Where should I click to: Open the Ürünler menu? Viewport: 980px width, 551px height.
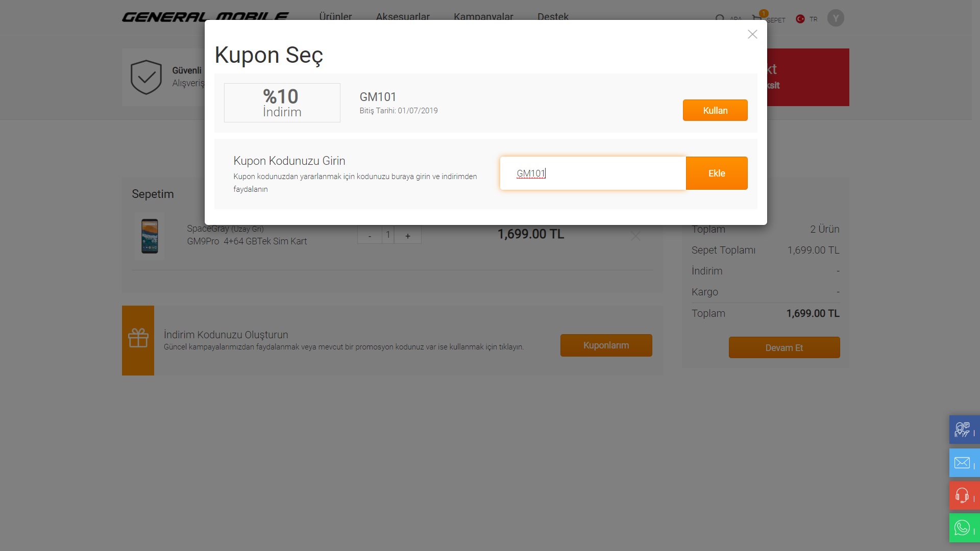pyautogui.click(x=335, y=16)
